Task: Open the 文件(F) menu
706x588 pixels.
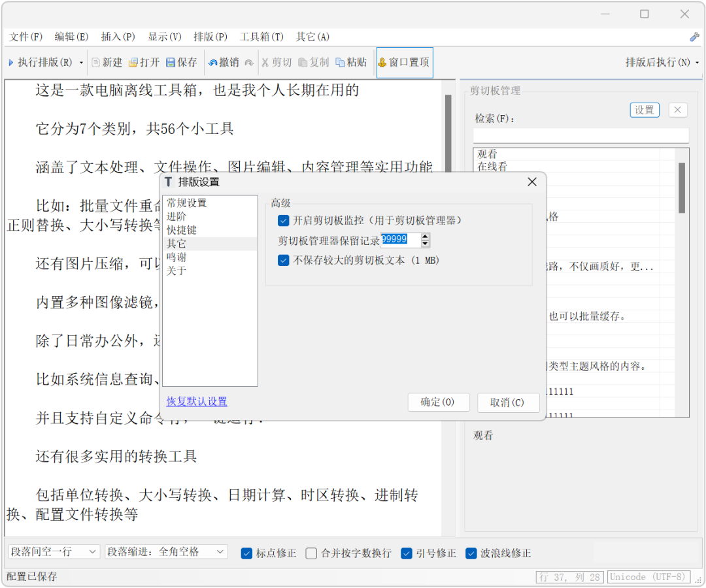Action: click(x=26, y=37)
